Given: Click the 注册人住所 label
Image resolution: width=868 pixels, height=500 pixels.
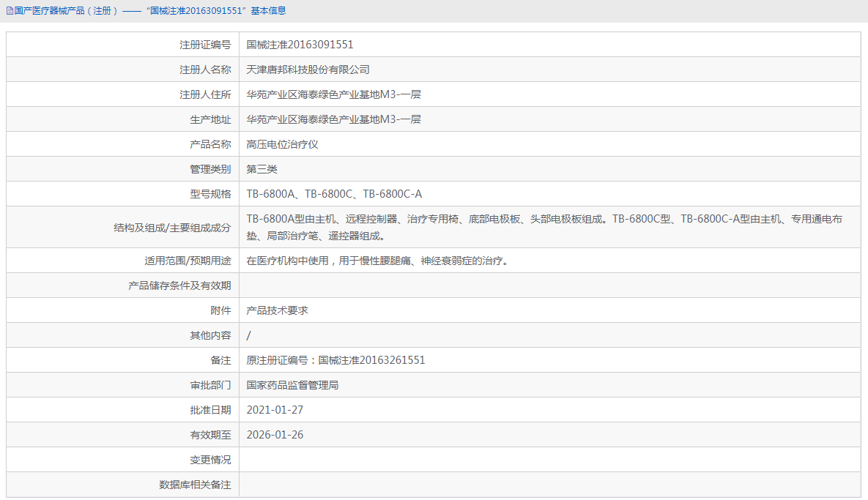Looking at the screenshot, I should coord(205,94).
